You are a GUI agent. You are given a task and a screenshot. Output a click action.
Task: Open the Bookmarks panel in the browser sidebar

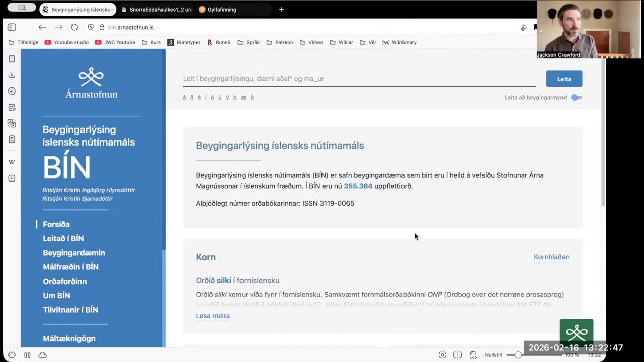12,59
